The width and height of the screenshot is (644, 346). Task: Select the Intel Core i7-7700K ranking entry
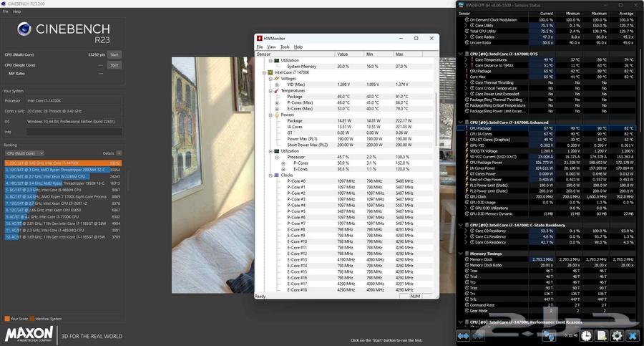pyautogui.click(x=63, y=217)
